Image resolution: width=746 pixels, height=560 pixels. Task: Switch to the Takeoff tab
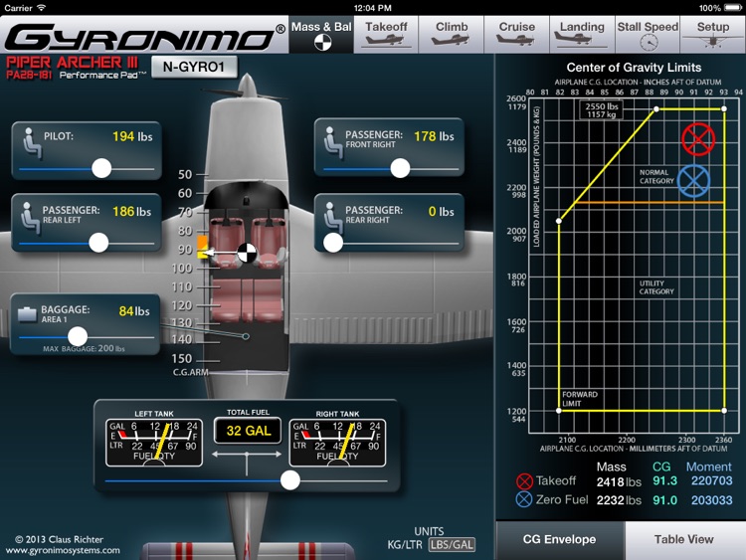pyautogui.click(x=386, y=35)
